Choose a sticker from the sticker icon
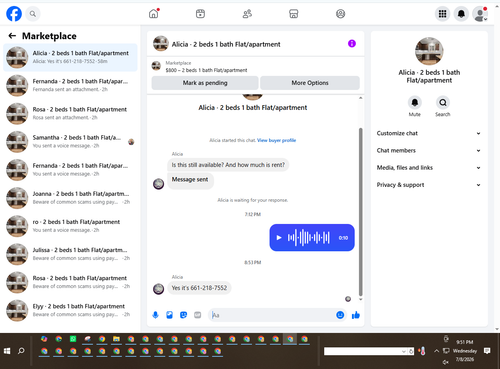The width and height of the screenshot is (500, 369). 183,315
